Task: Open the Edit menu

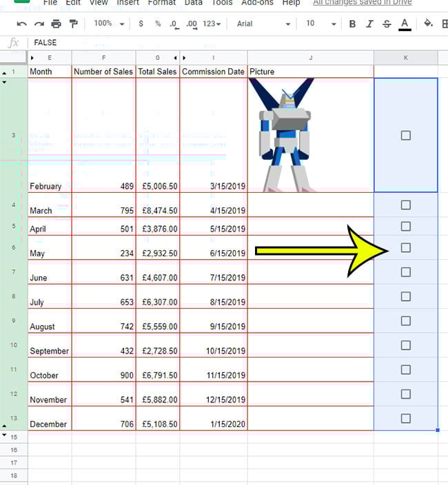Action: [x=73, y=3]
